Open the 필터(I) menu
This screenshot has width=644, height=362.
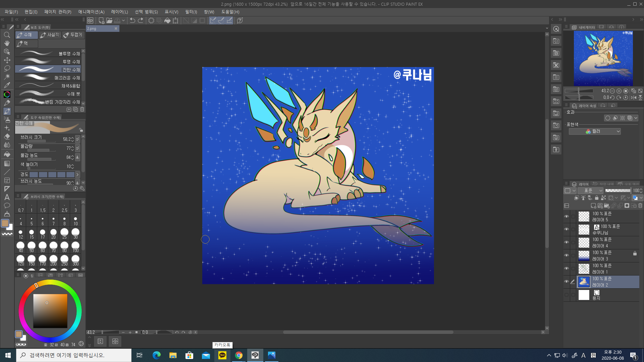coord(191,12)
